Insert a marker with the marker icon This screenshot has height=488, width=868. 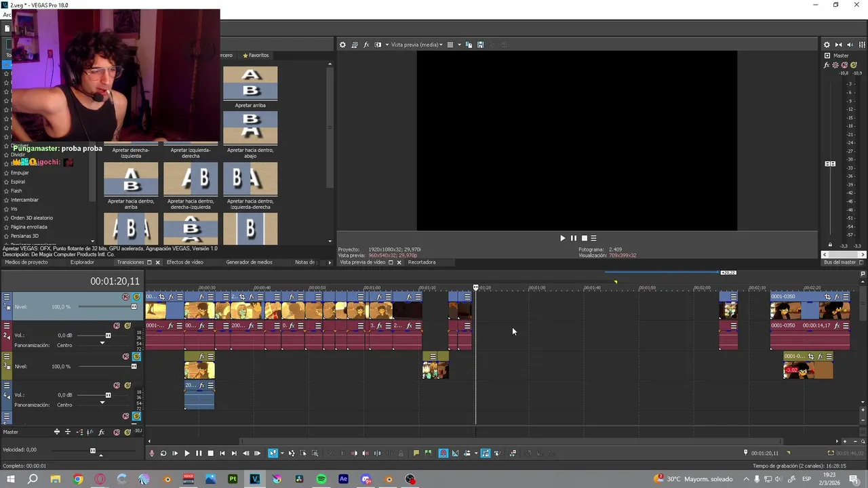click(416, 453)
